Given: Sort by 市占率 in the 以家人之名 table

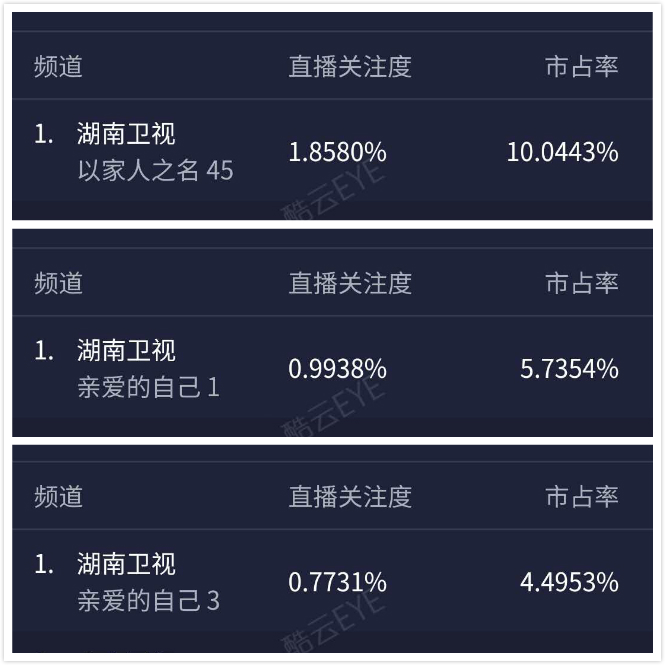Looking at the screenshot, I should pos(581,67).
